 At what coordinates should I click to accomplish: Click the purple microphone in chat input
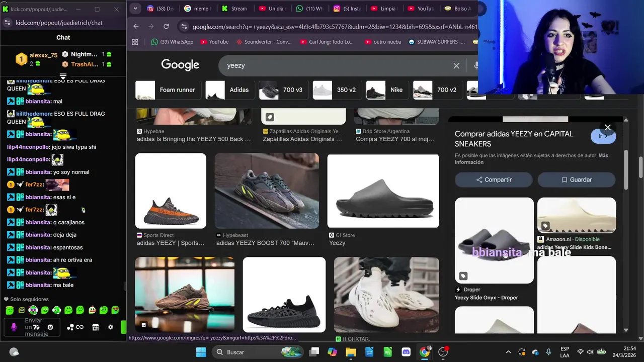pyautogui.click(x=14, y=327)
